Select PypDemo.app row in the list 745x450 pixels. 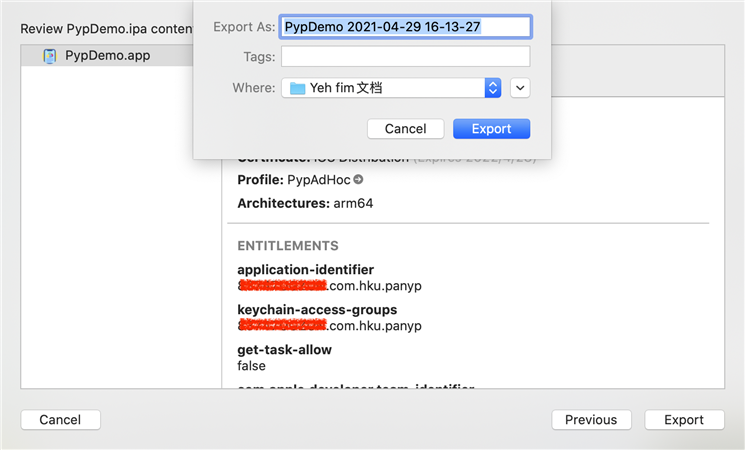pyautogui.click(x=107, y=56)
